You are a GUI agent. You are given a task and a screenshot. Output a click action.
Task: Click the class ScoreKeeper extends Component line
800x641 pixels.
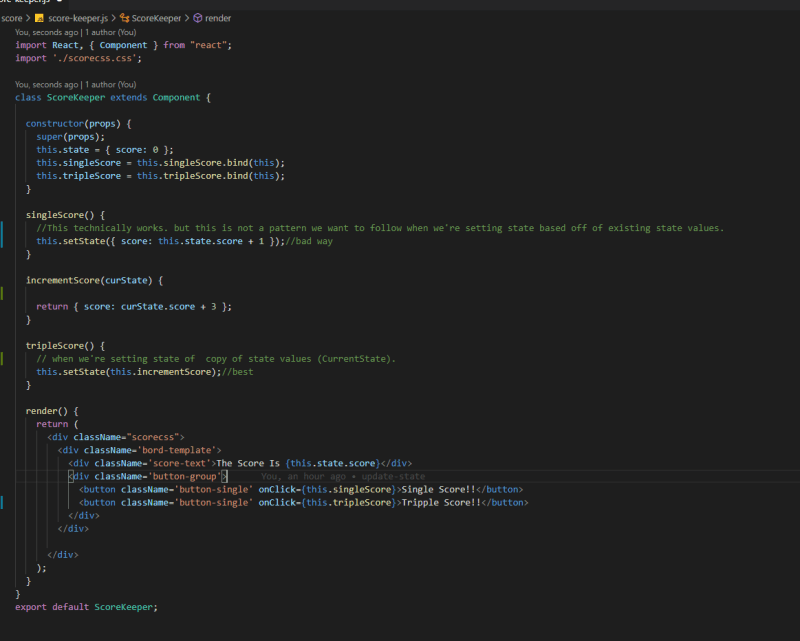113,97
